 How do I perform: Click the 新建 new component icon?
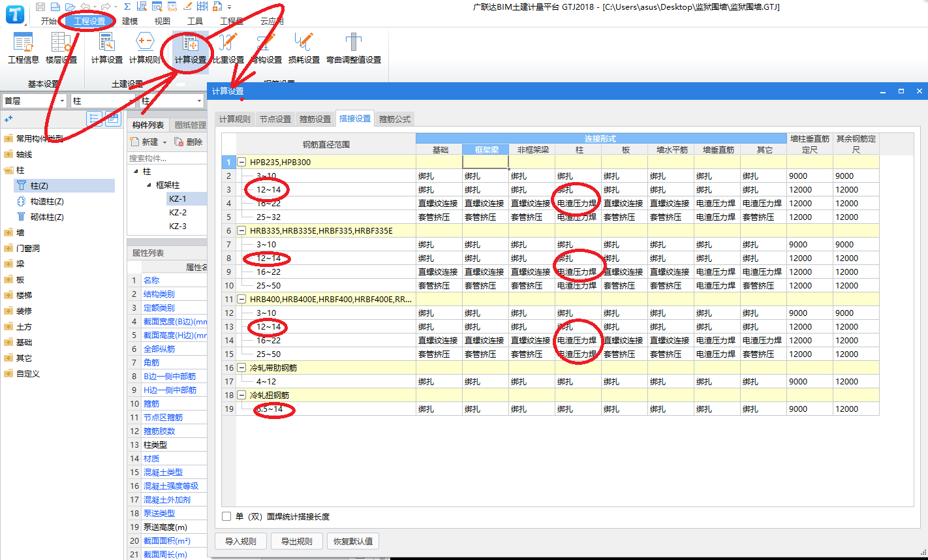[x=136, y=142]
